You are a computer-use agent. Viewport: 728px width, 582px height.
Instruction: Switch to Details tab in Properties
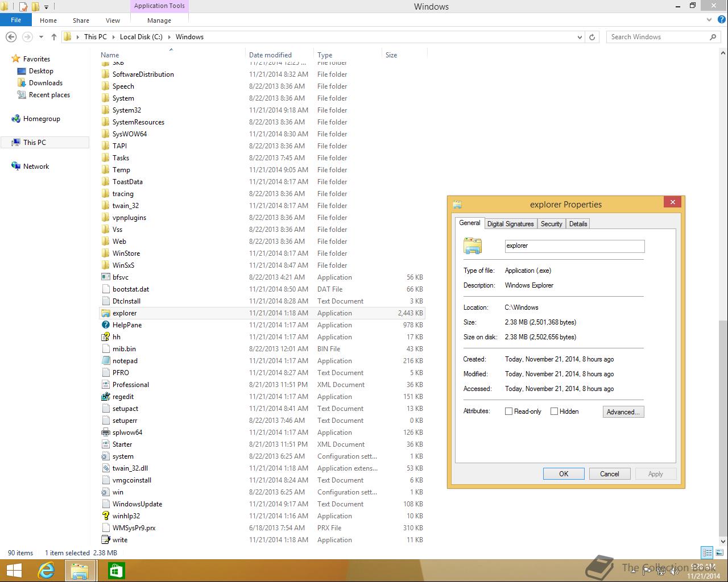pos(578,224)
